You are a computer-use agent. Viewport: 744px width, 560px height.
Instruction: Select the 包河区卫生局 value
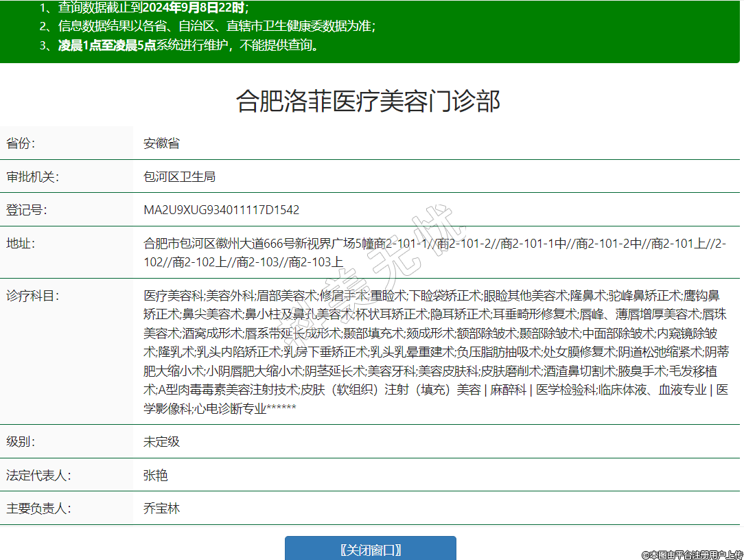(x=179, y=176)
